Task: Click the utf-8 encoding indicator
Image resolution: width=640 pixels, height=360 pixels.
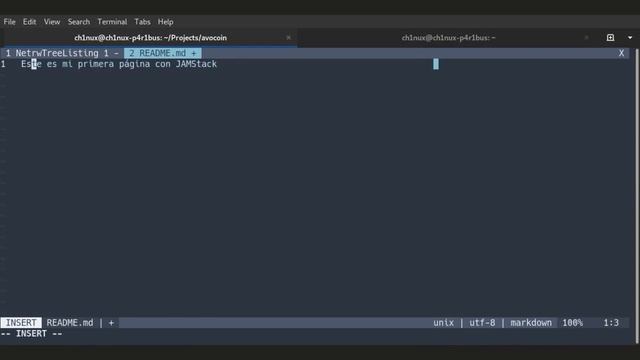Action: click(482, 323)
